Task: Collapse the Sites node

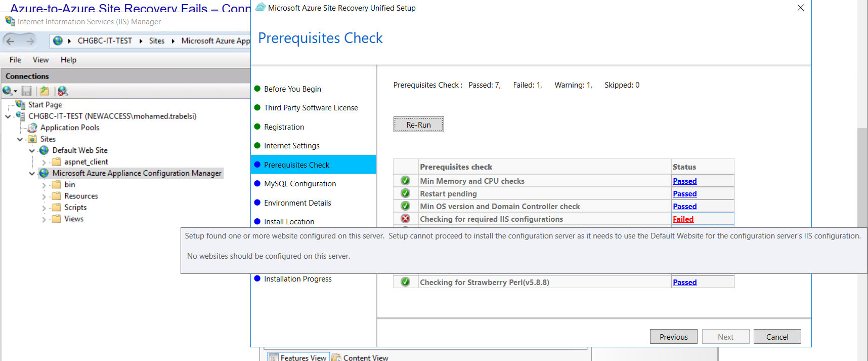Action: pos(20,139)
